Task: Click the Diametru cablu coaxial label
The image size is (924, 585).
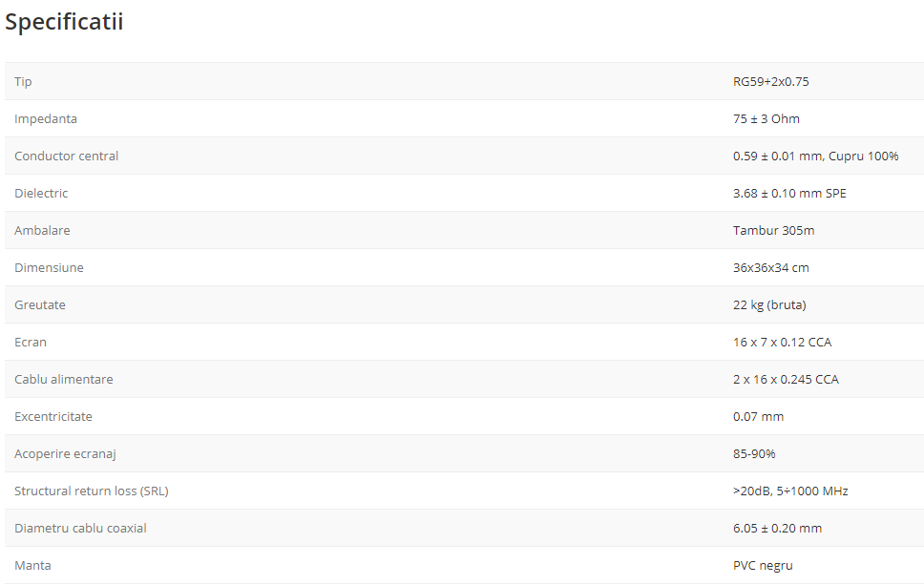Action: coord(80,528)
